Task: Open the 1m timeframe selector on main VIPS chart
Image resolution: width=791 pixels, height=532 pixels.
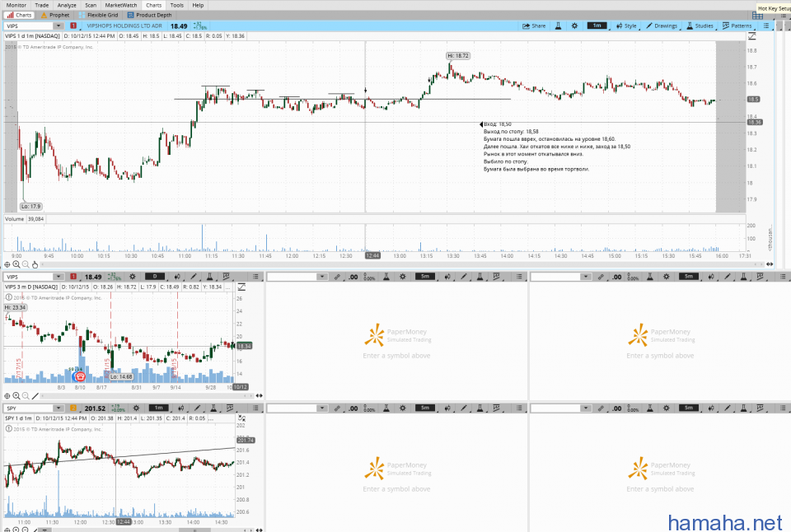Action: [x=597, y=26]
